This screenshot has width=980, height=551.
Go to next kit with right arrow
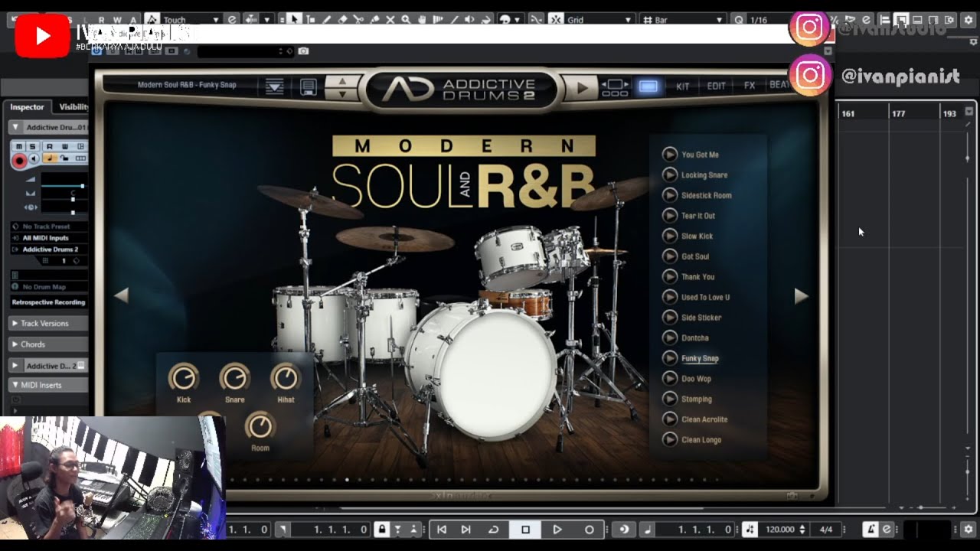[801, 296]
